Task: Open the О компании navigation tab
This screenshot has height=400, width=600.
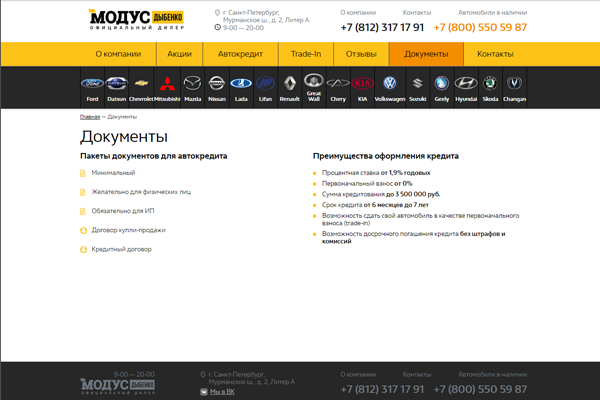Action: pos(117,54)
